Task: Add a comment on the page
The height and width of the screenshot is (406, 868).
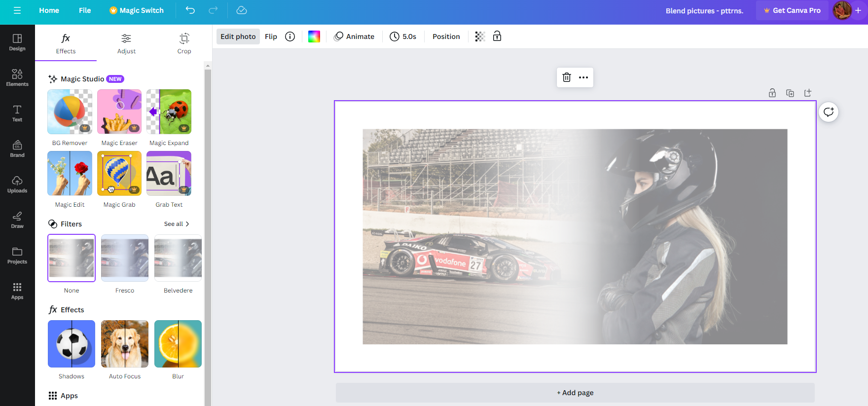Action: click(x=829, y=112)
